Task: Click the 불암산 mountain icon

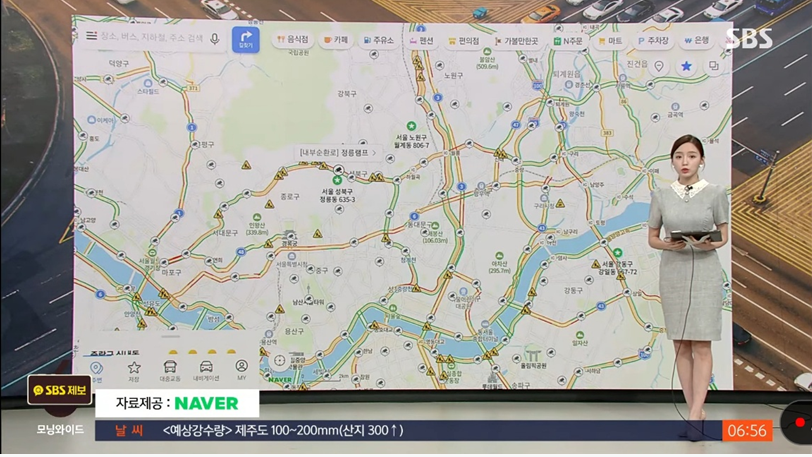Action: [x=487, y=52]
